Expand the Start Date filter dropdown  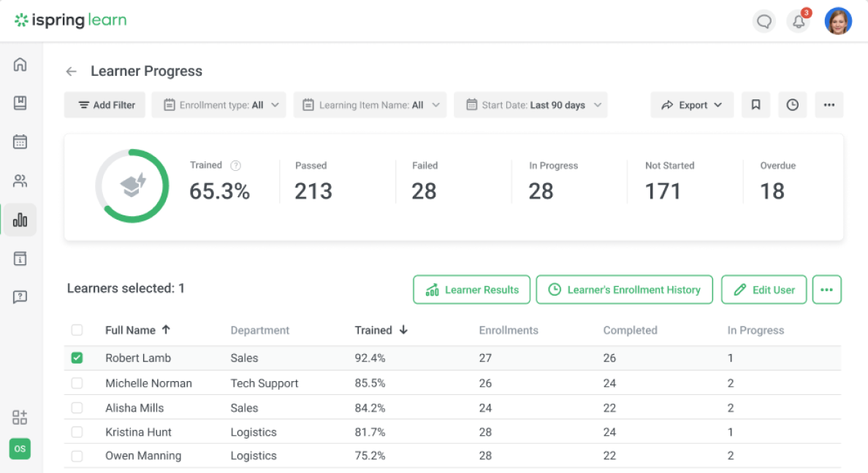pyautogui.click(x=530, y=105)
